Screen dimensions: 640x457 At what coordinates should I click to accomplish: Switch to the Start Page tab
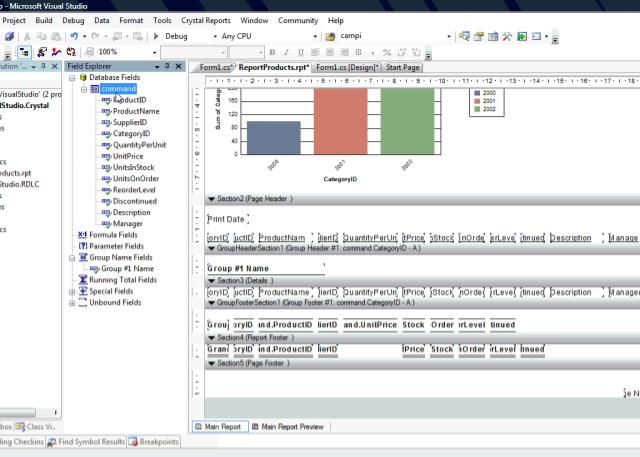(x=402, y=67)
